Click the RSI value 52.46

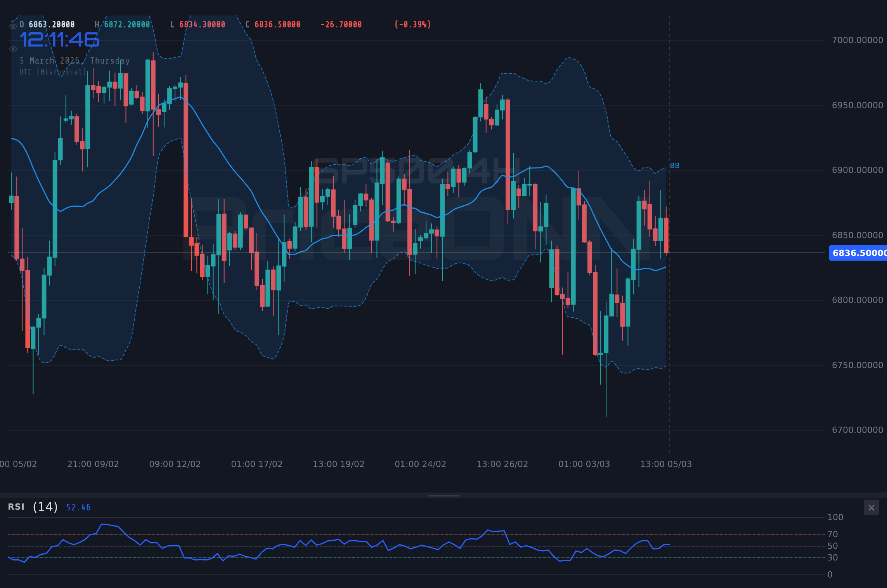78,507
